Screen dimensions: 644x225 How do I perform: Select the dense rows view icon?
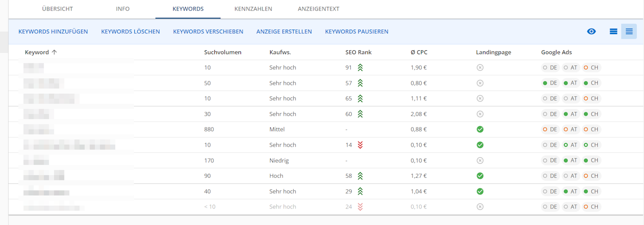[629, 32]
